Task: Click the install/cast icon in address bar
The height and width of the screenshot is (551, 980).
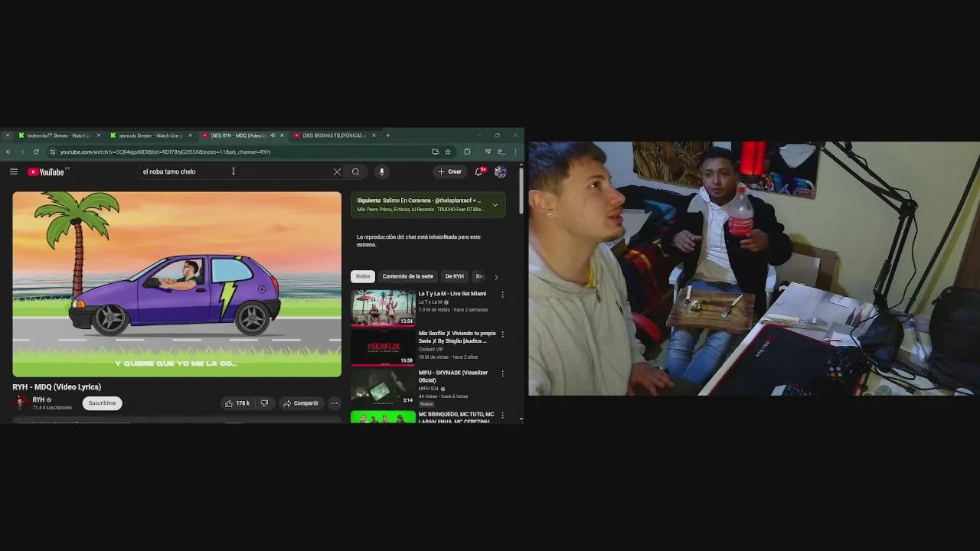Action: pos(435,152)
